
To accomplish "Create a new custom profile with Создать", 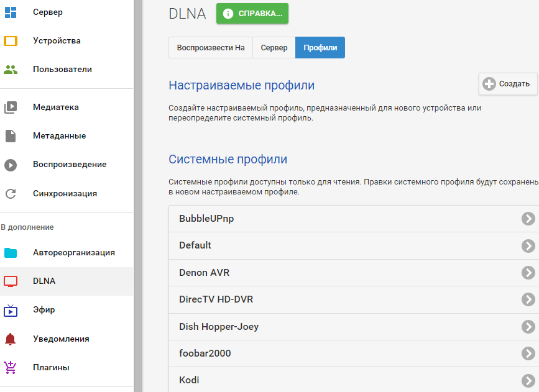I will (508, 84).
